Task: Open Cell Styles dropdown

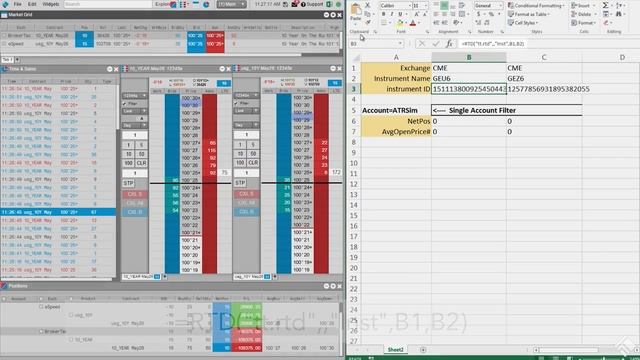Action: pos(523,23)
